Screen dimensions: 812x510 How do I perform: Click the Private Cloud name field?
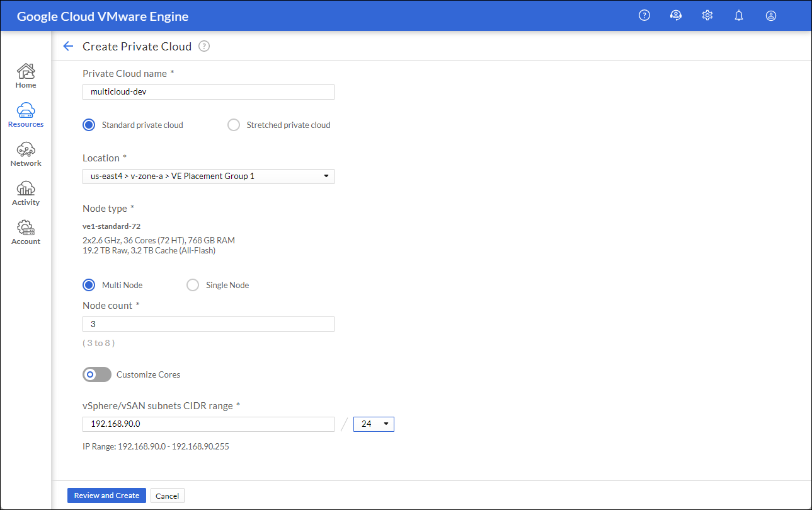[209, 91]
